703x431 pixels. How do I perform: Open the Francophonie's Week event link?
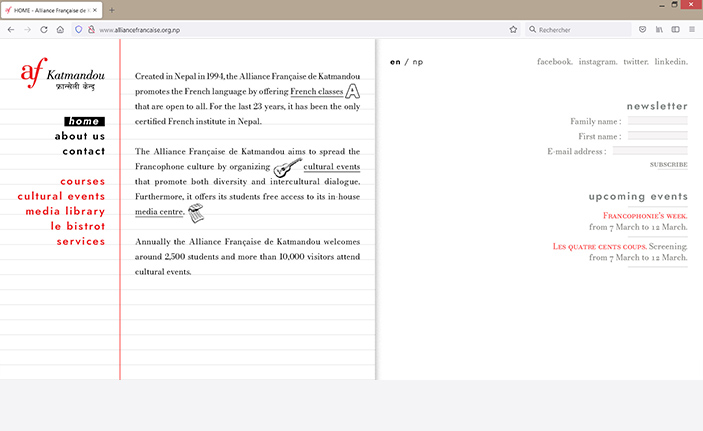point(645,216)
